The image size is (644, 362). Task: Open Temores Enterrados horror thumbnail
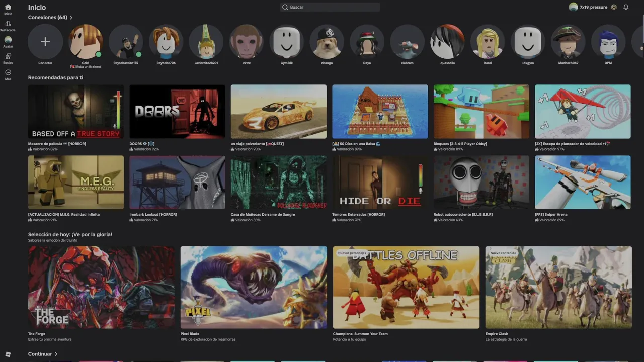pos(380,182)
